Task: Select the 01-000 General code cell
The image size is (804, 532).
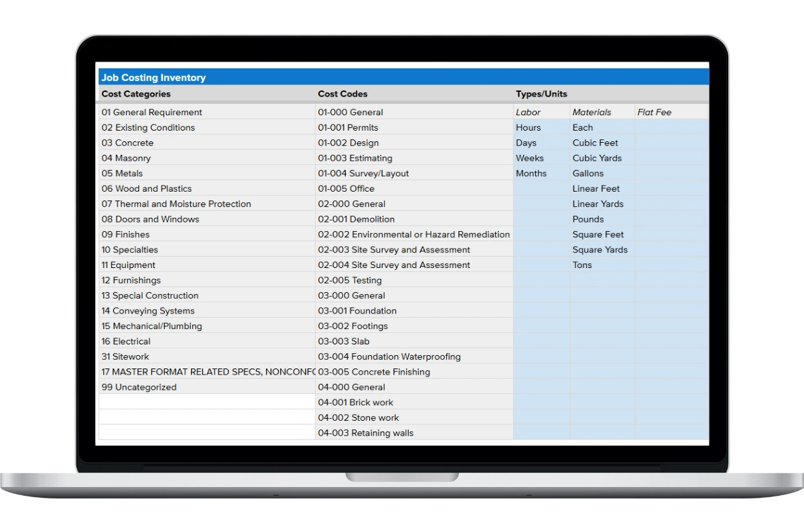Action: point(414,112)
